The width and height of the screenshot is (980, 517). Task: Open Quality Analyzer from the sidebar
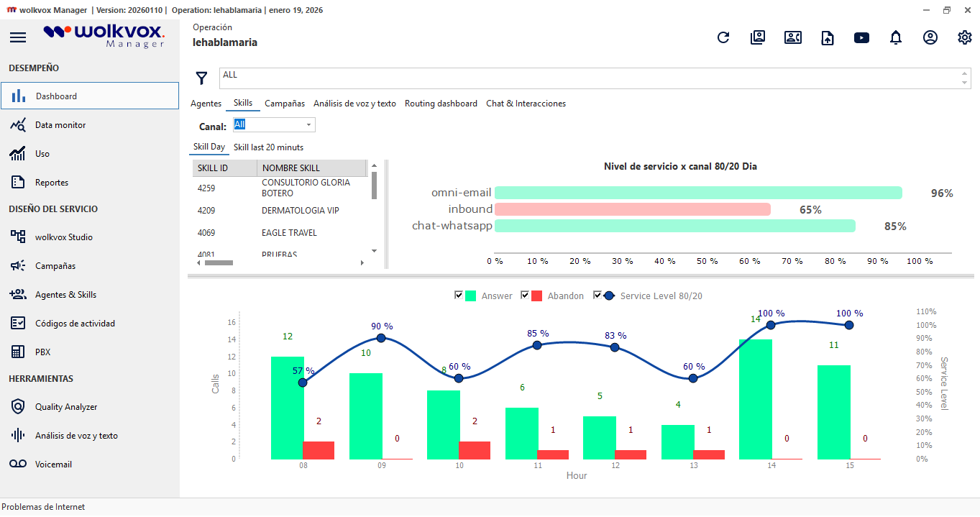[x=66, y=407]
